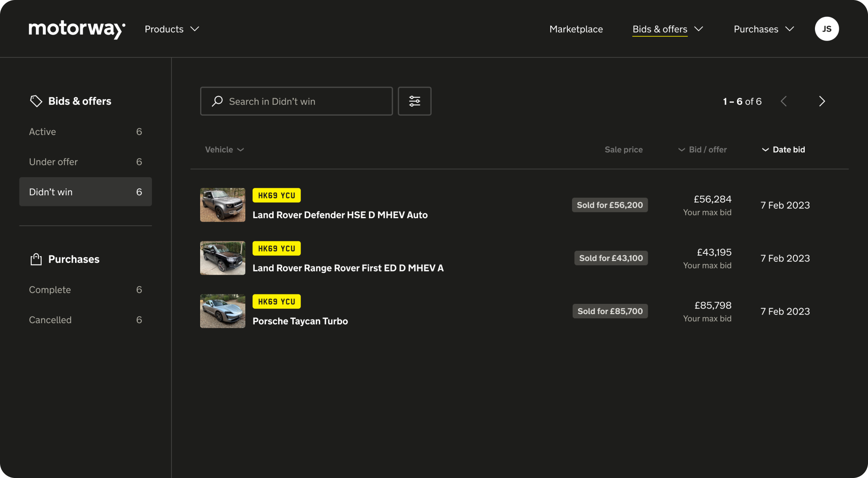The width and height of the screenshot is (868, 478).
Task: Expand Bids & offers nav chevron
Action: [699, 29]
